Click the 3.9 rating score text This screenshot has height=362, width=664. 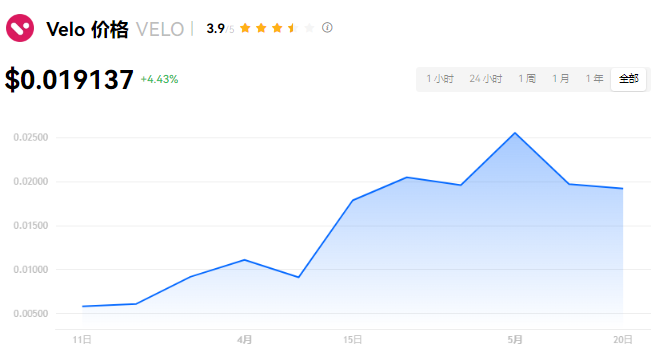coord(215,28)
